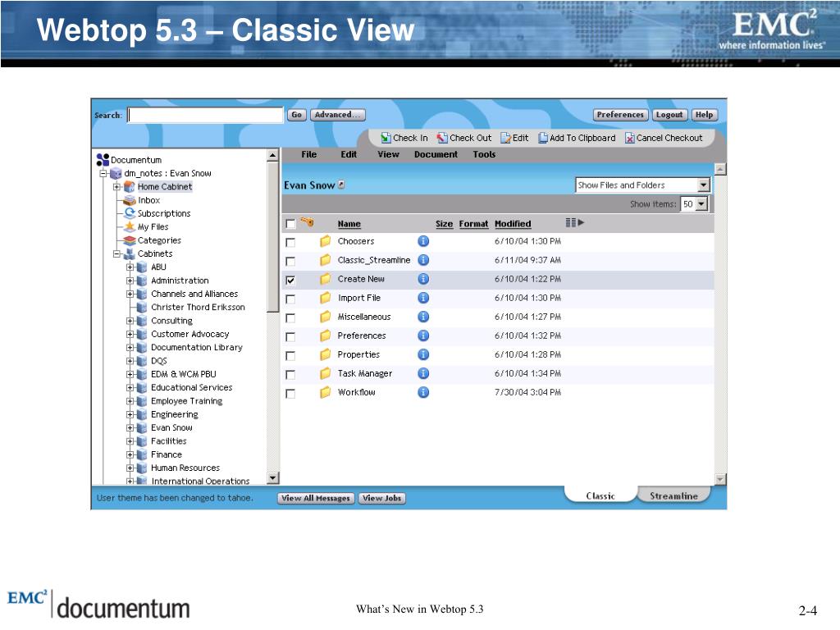840x630 pixels.
Task: Expand the Engineering cabinet
Action: tap(130, 414)
